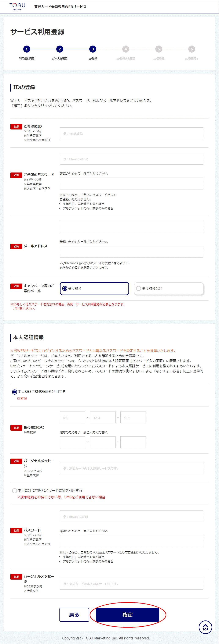Focus the mobile number field with 5678 placeholder
This screenshot has height=644, width=219.
pos(133,417)
